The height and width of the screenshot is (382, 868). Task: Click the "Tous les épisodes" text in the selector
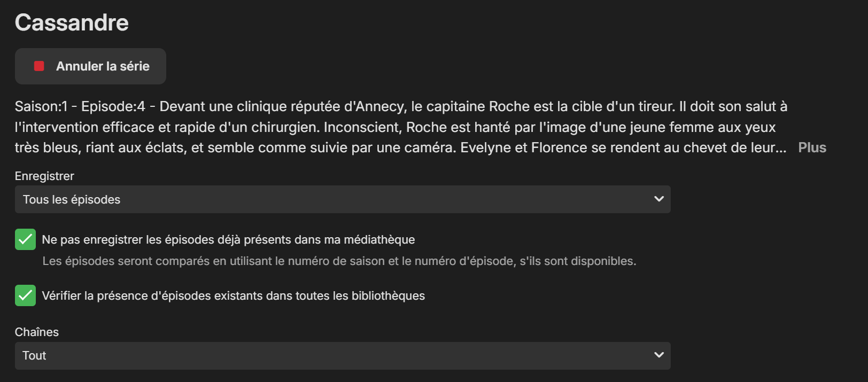[72, 200]
